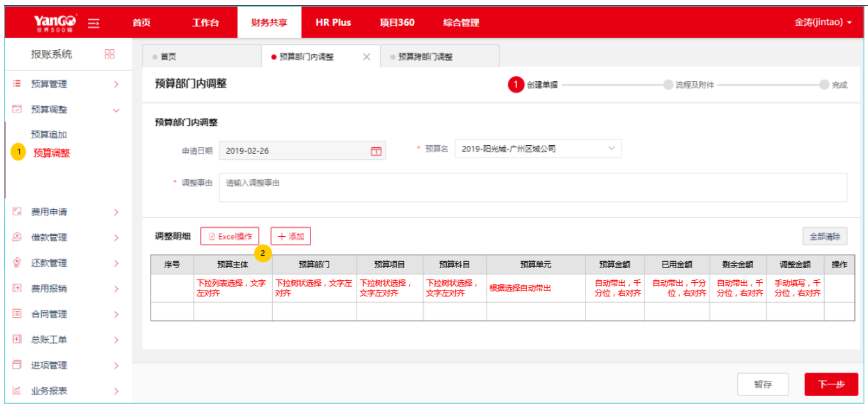This screenshot has height=408, width=868.
Task: Click the Excel操作 button
Action: point(230,236)
